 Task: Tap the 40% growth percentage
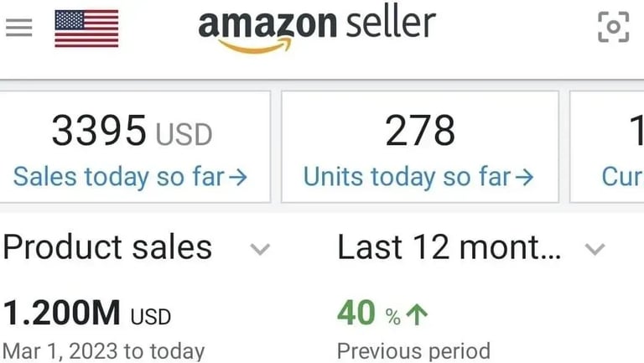tap(369, 314)
